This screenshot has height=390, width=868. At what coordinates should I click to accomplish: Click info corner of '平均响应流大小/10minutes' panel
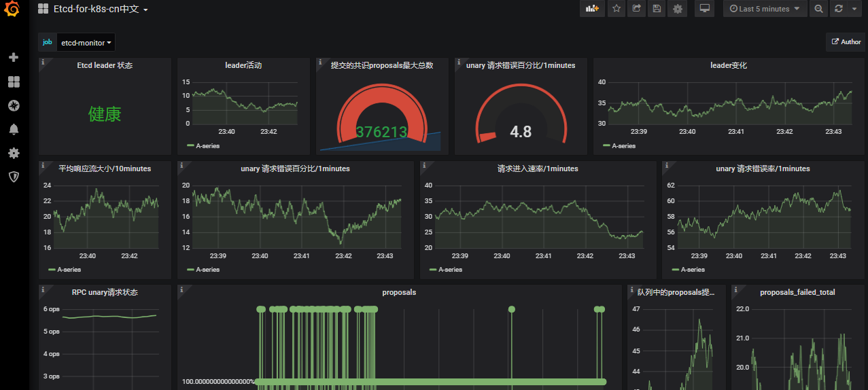tap(43, 165)
